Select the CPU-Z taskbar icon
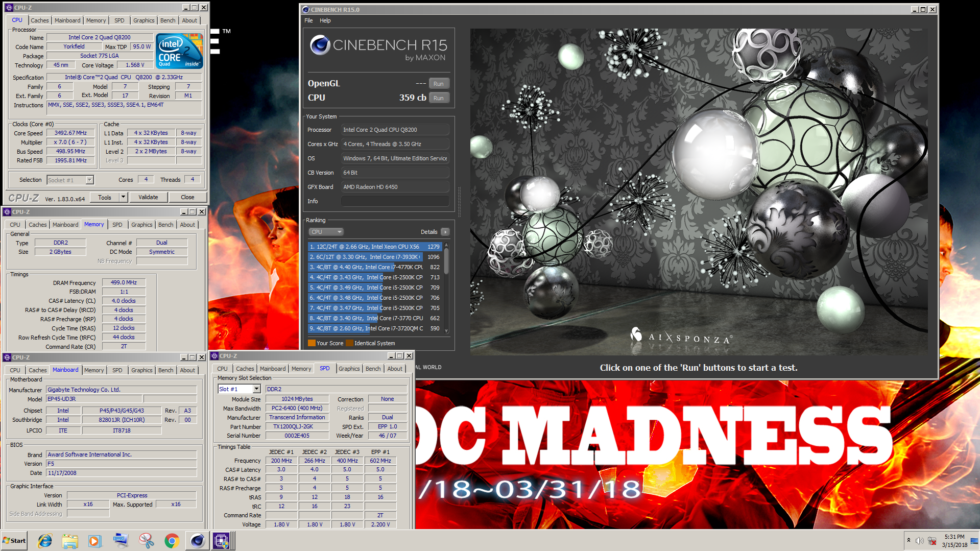Image resolution: width=980 pixels, height=551 pixels. pyautogui.click(x=222, y=541)
